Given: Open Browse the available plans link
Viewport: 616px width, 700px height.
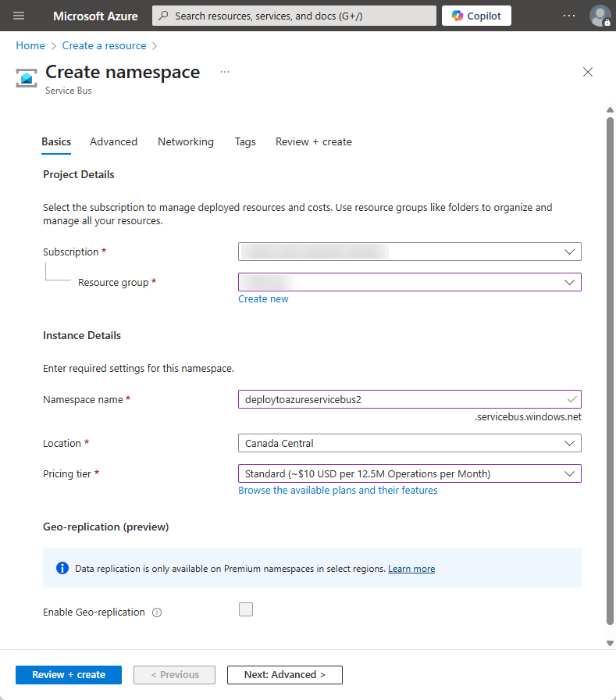Looking at the screenshot, I should coord(337,490).
